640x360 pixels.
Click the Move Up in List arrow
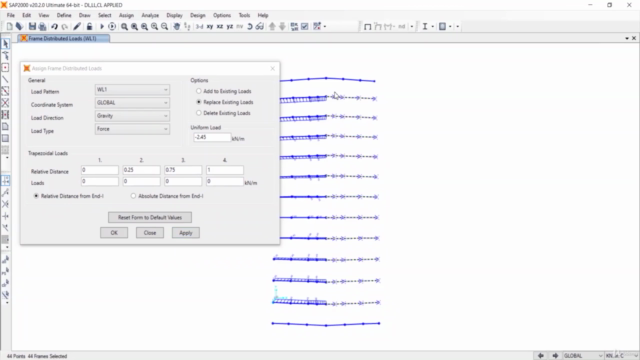tap(272, 27)
